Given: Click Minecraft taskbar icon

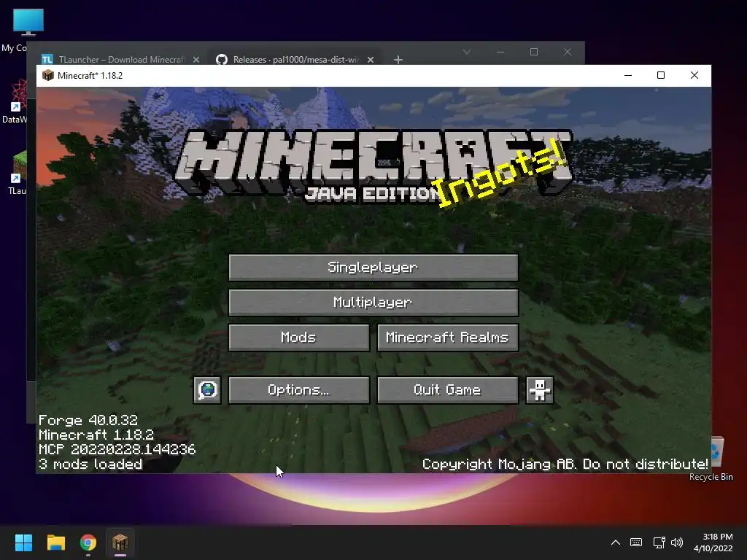Looking at the screenshot, I should (120, 542).
